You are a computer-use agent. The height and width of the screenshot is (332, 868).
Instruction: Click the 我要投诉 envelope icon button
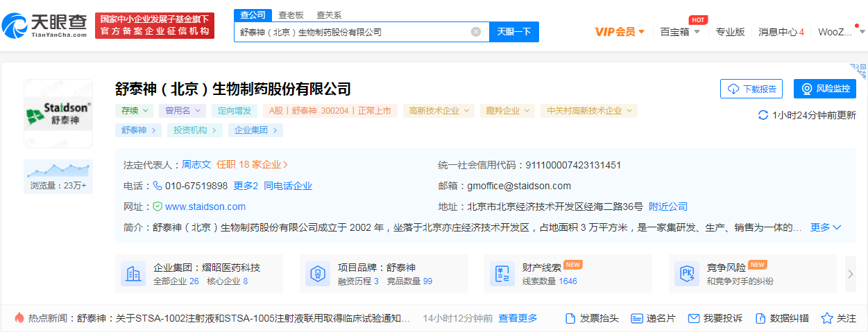point(715,318)
